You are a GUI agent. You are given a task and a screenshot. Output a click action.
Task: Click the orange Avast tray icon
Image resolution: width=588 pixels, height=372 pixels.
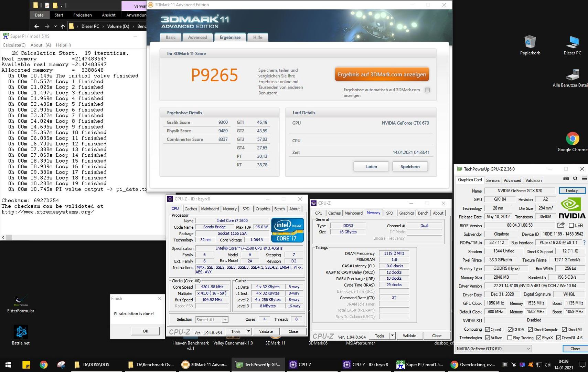tap(531, 365)
